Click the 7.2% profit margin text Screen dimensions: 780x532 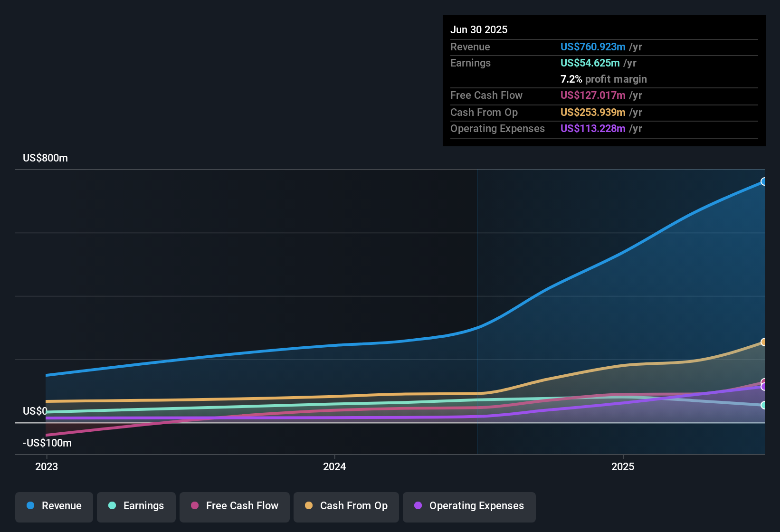(604, 79)
